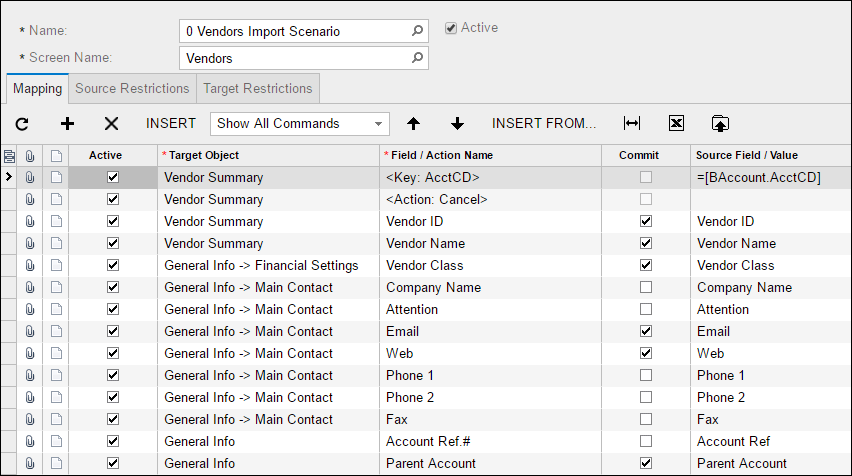The image size is (852, 476).
Task: Disable Commit for Parent Account row
Action: 646,464
